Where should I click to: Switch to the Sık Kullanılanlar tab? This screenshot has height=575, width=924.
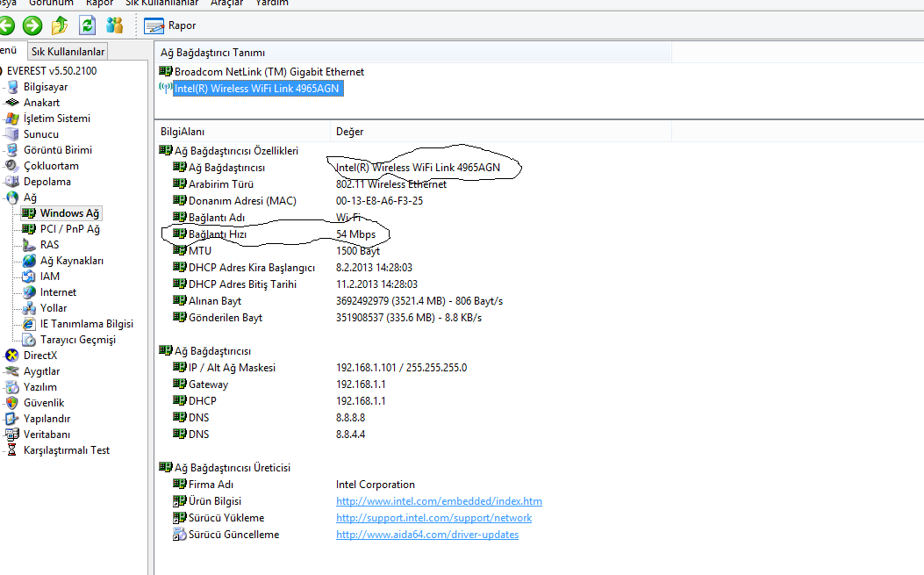[x=68, y=51]
